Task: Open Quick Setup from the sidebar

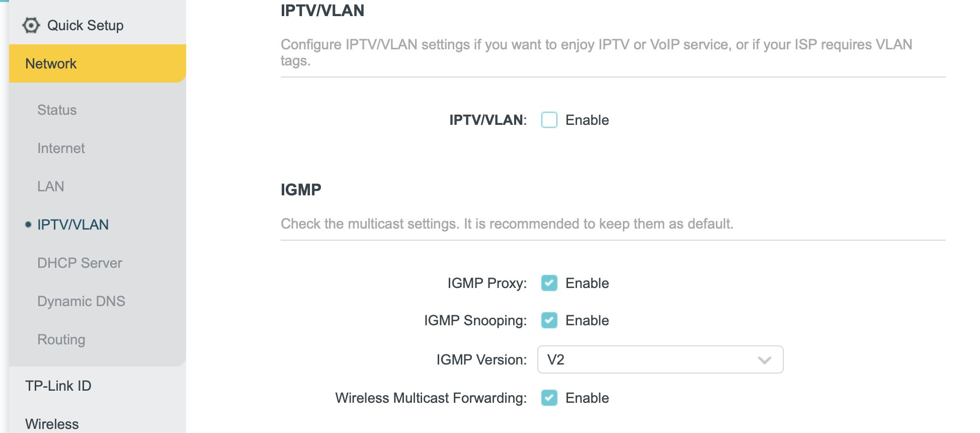Action: point(85,25)
